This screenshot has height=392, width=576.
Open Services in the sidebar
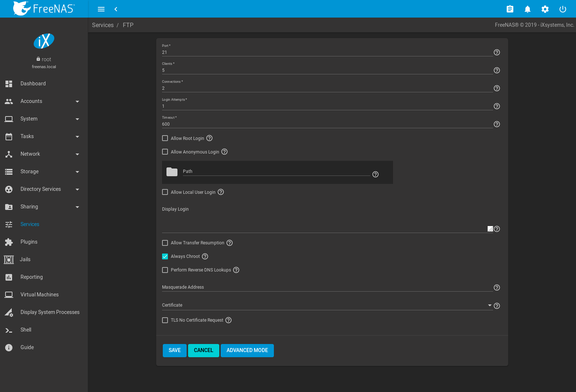[x=44, y=224]
